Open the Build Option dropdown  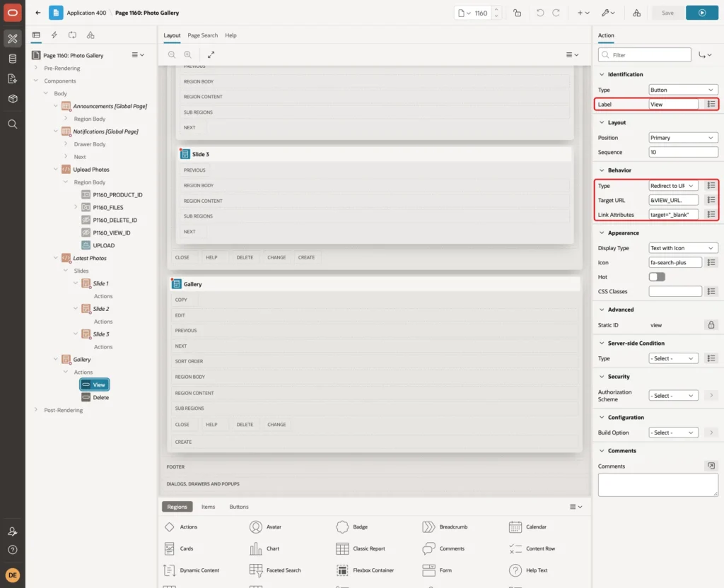(673, 433)
